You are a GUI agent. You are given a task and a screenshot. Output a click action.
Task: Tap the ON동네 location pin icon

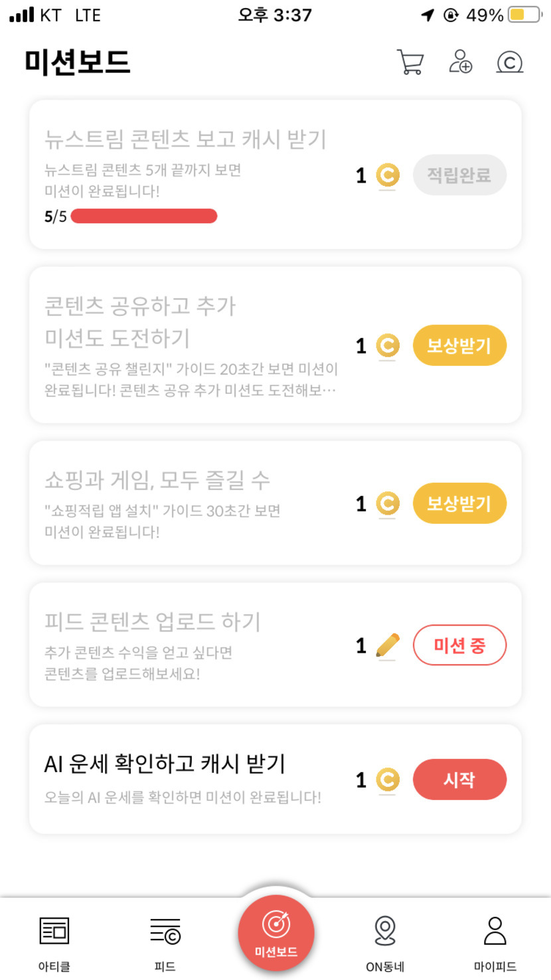(x=385, y=931)
